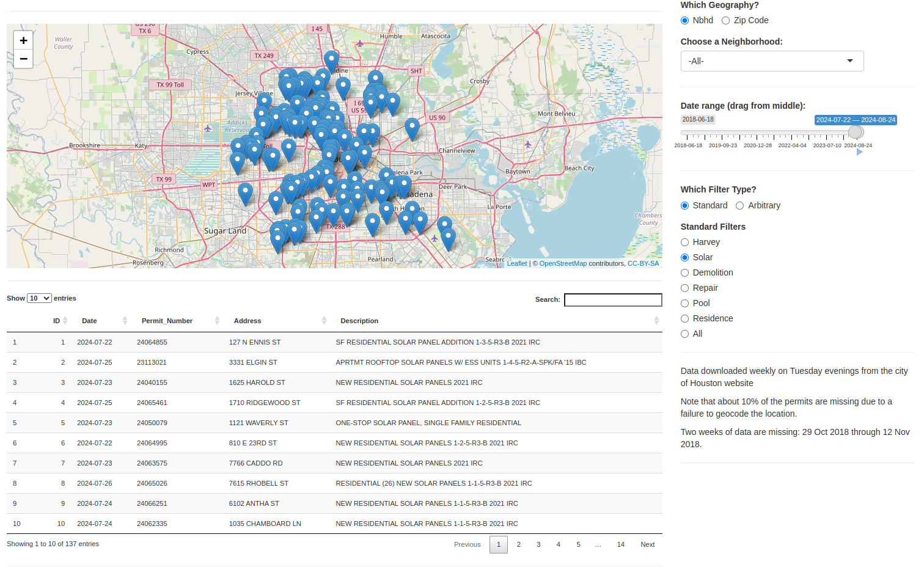Go to page 2 of results
The height and width of the screenshot is (570, 924).
[x=518, y=544]
